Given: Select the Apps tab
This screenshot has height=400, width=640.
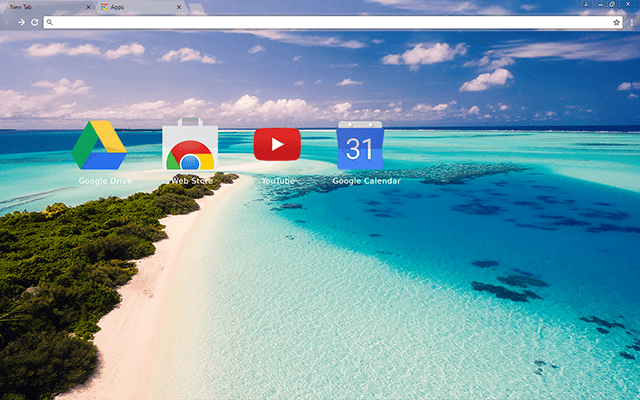Looking at the screenshot, I should (x=130, y=7).
